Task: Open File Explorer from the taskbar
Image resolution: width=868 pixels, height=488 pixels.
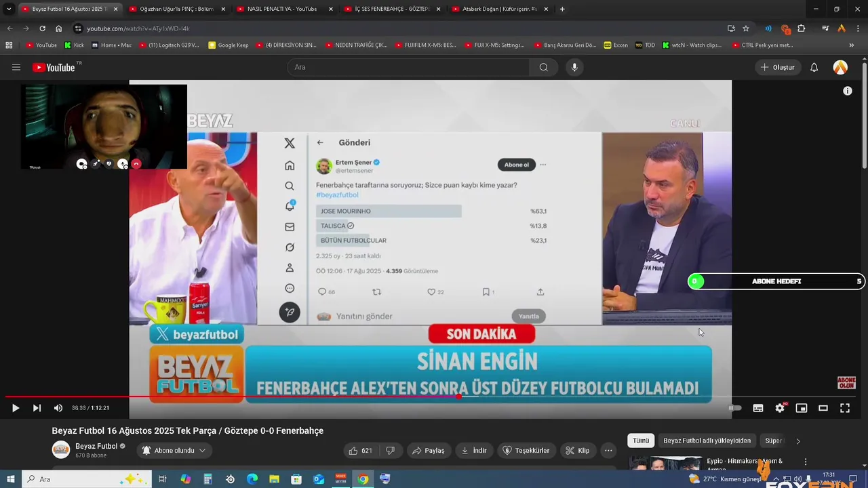Action: [274, 479]
